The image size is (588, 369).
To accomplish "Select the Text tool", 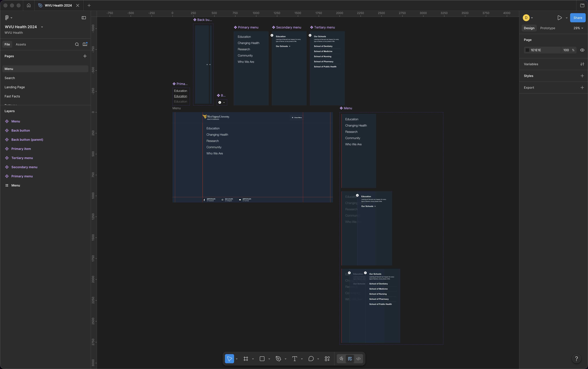I will (x=295, y=359).
